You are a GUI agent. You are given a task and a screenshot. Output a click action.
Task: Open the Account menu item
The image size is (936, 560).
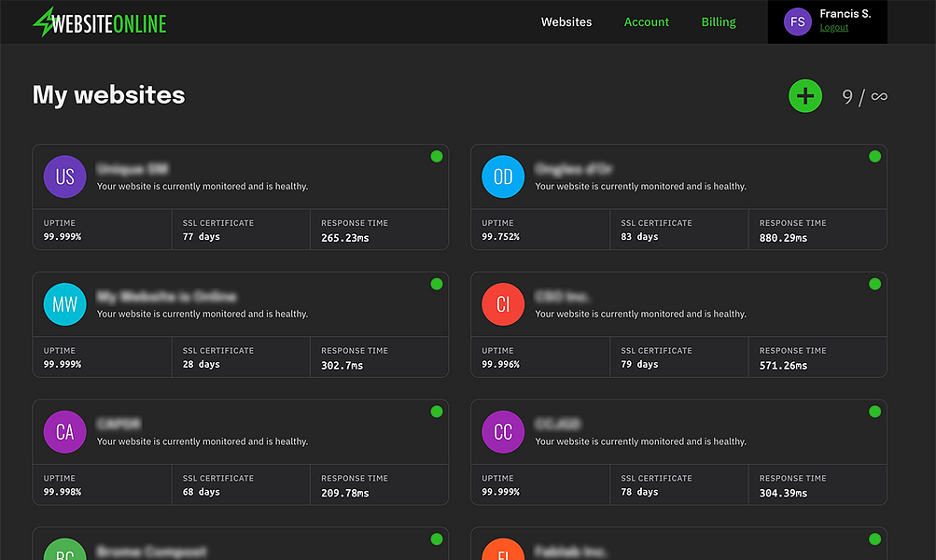click(647, 22)
